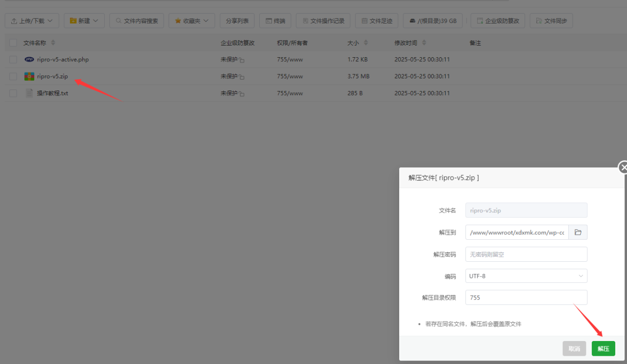
Task: Click the 285 B size value
Action: coord(355,93)
